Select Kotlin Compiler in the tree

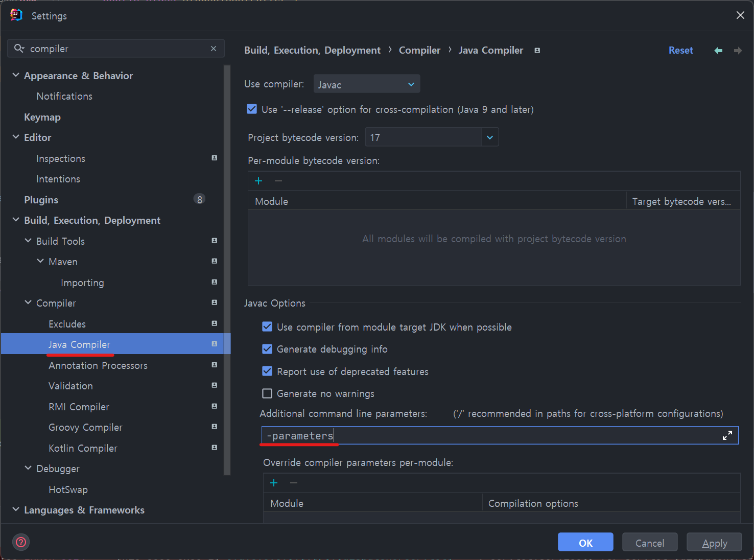click(83, 448)
